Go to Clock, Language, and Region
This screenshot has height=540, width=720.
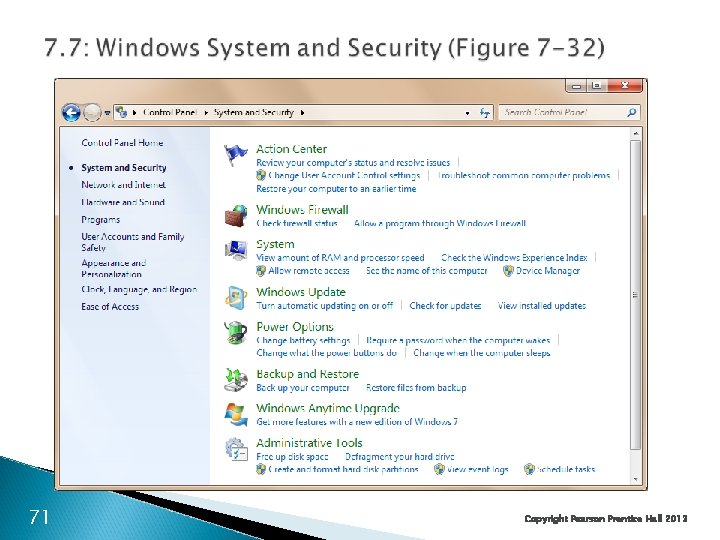pyautogui.click(x=139, y=290)
